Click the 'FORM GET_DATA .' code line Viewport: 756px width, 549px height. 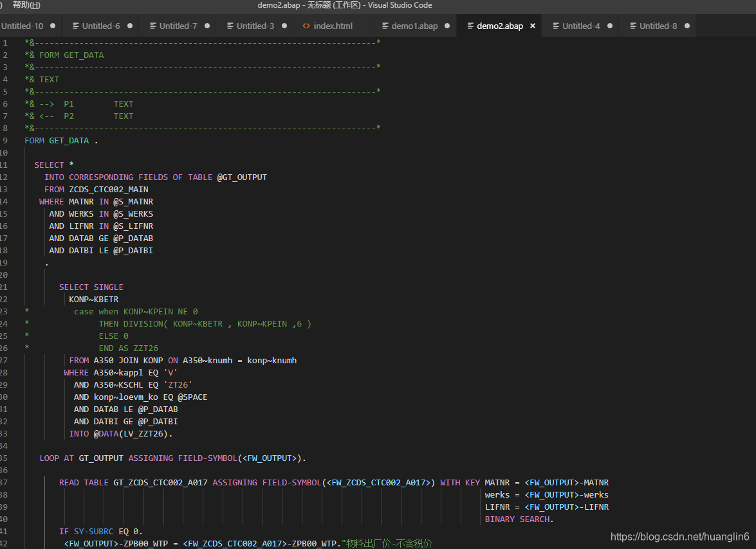pos(61,141)
